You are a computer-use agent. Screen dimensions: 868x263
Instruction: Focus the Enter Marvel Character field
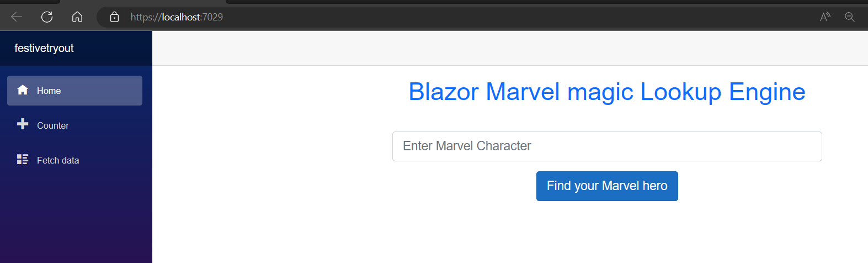(x=607, y=146)
